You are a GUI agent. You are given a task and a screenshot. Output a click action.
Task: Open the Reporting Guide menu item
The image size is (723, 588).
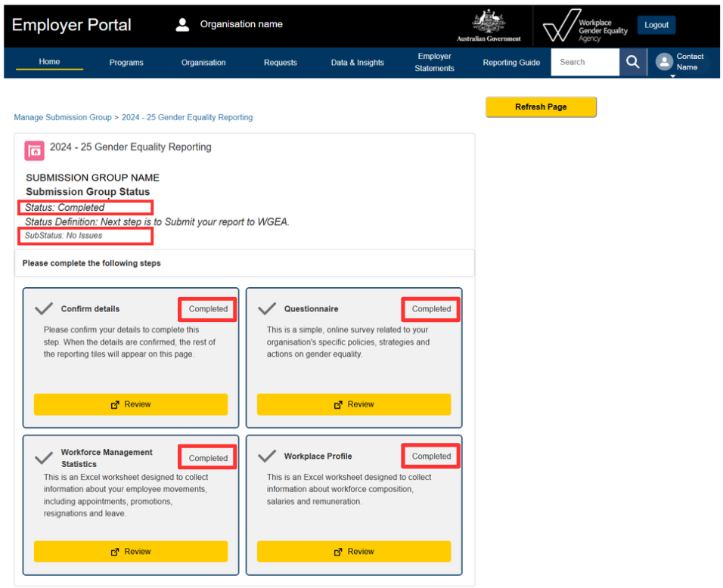(x=511, y=63)
